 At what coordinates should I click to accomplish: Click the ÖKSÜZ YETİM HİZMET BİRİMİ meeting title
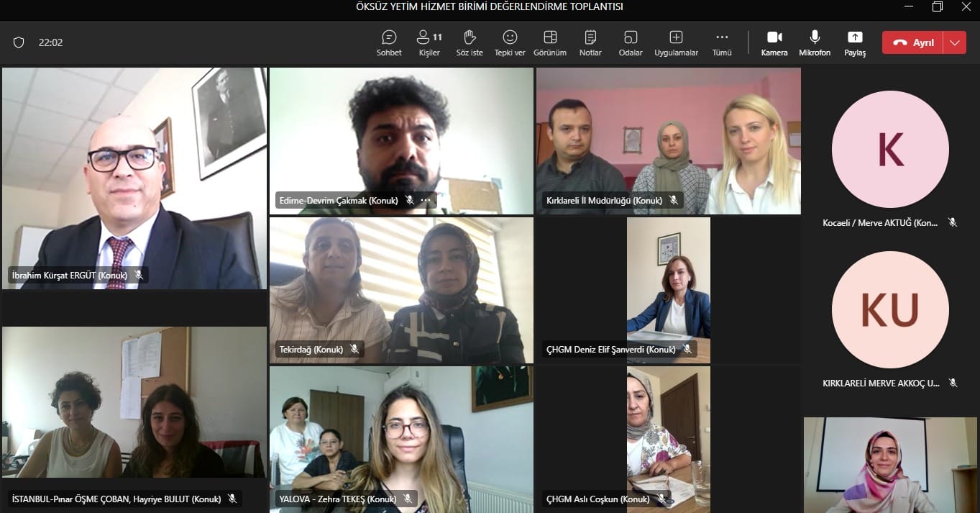click(x=490, y=6)
